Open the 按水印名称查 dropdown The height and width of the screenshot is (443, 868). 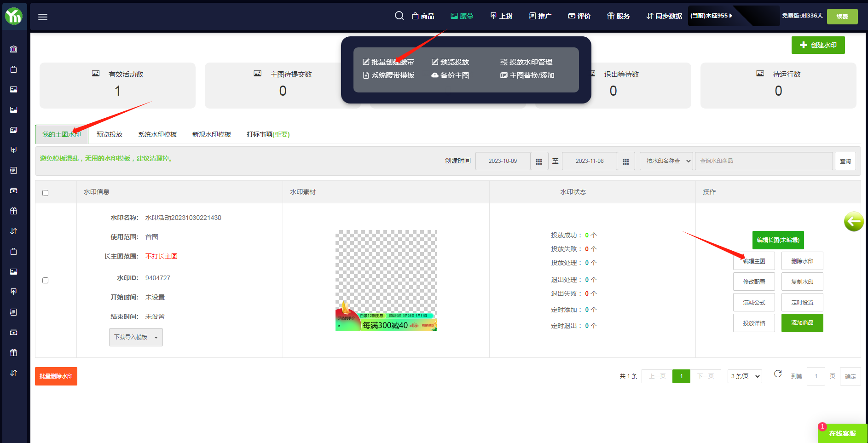[666, 161]
